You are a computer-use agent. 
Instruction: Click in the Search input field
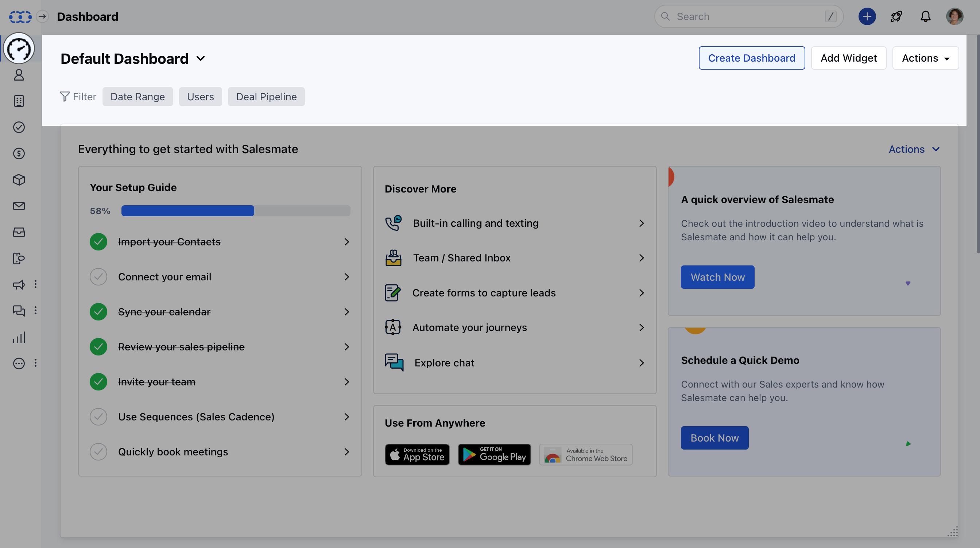click(x=749, y=16)
